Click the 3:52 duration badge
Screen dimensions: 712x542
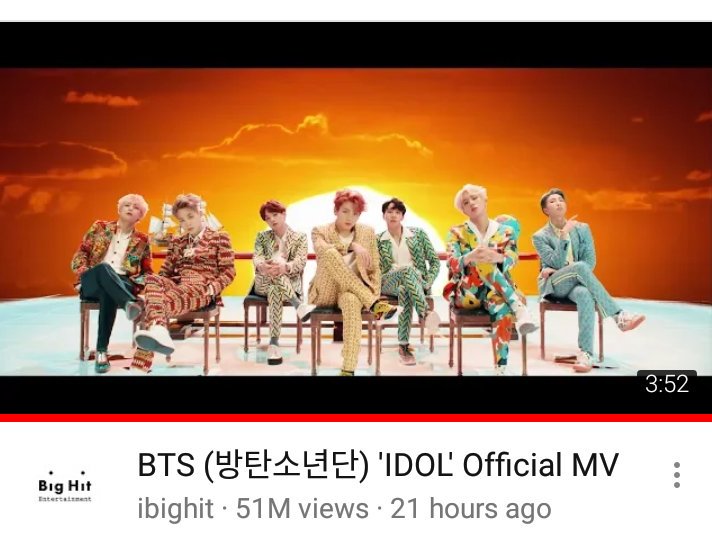point(667,384)
